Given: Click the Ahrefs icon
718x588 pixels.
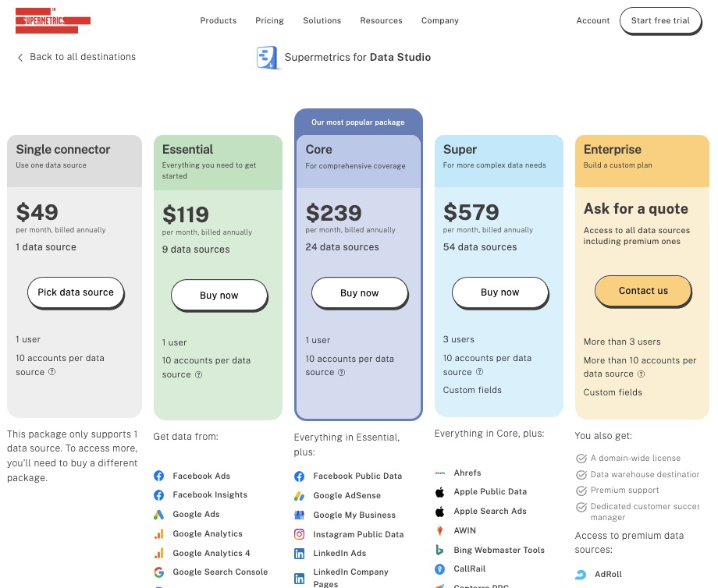Looking at the screenshot, I should coord(440,473).
